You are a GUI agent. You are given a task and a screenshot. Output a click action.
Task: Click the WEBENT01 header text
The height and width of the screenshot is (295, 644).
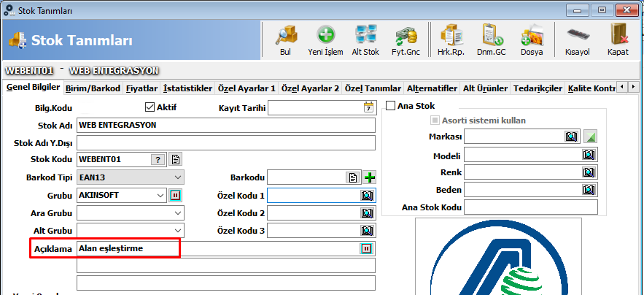pos(29,70)
